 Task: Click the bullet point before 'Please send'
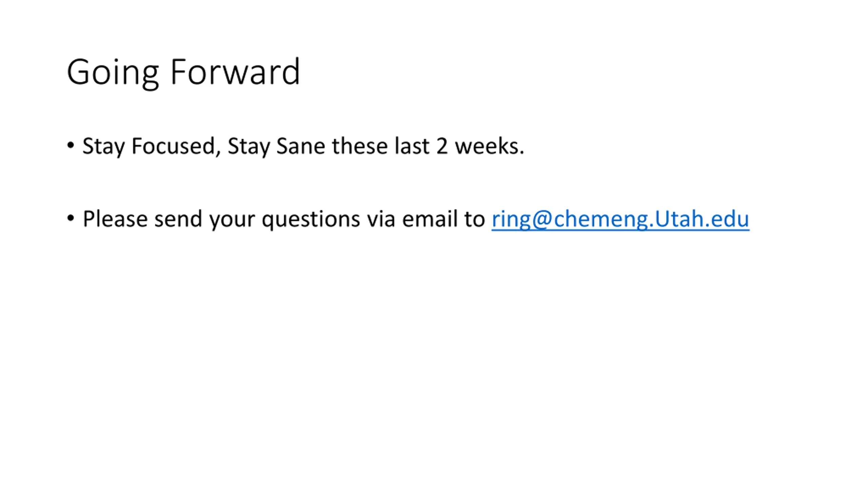(71, 219)
